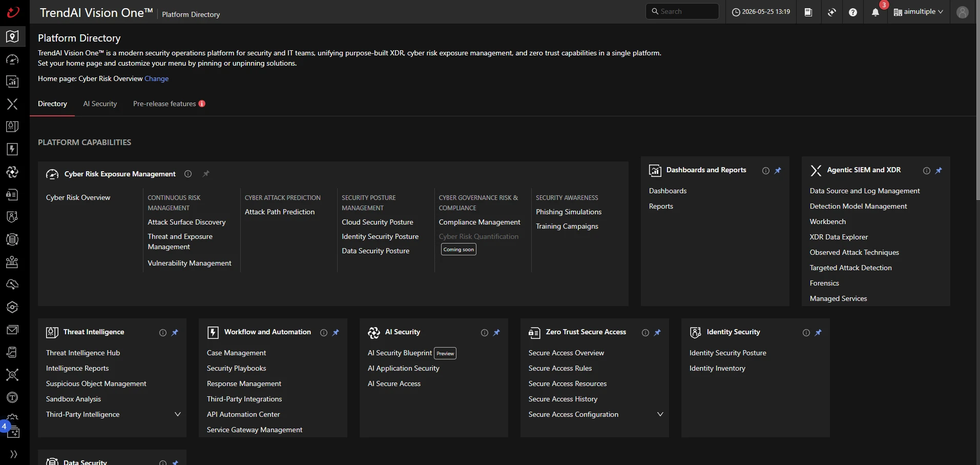The image size is (980, 465).
Task: Unpin the Threat Intelligence card
Action: pyautogui.click(x=175, y=333)
